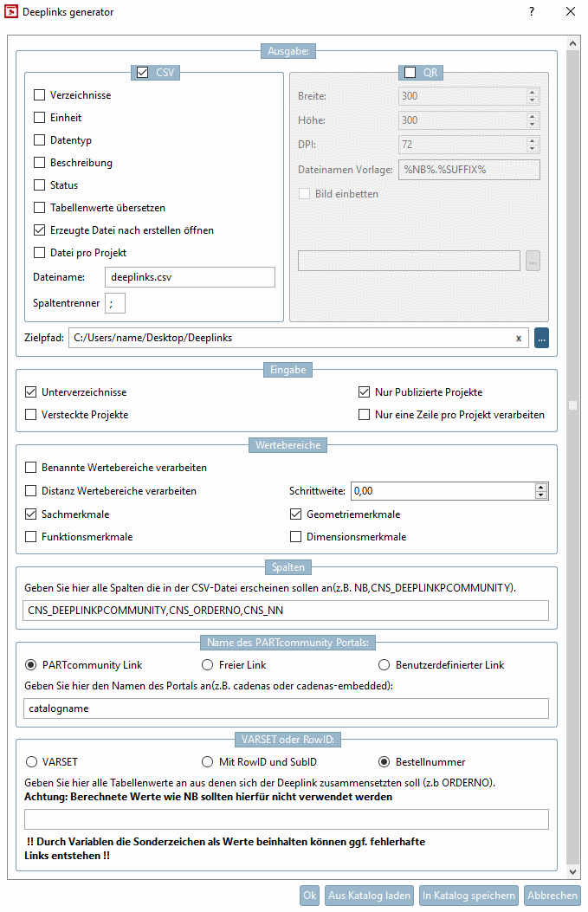Open the file browser in the QR section

pyautogui.click(x=533, y=261)
